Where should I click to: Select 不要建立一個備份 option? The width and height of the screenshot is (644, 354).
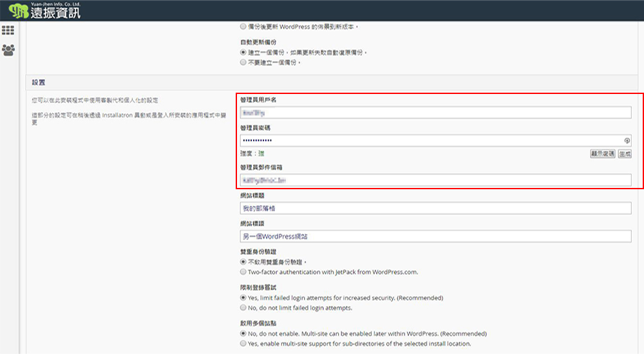tap(243, 62)
